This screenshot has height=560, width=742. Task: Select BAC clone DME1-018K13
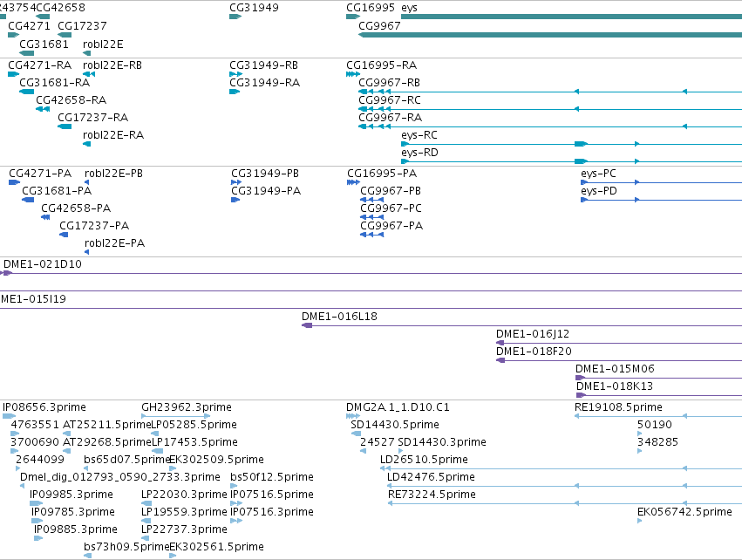[x=615, y=386]
